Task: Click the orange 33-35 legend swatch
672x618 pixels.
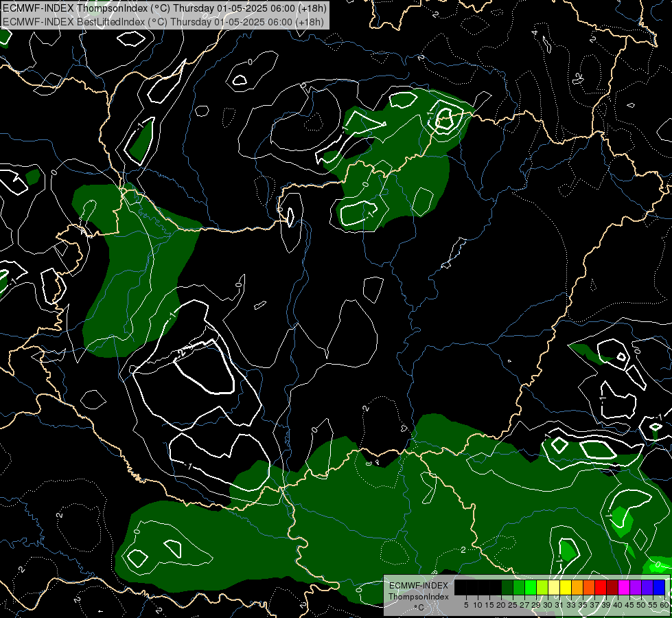Action: (x=577, y=587)
